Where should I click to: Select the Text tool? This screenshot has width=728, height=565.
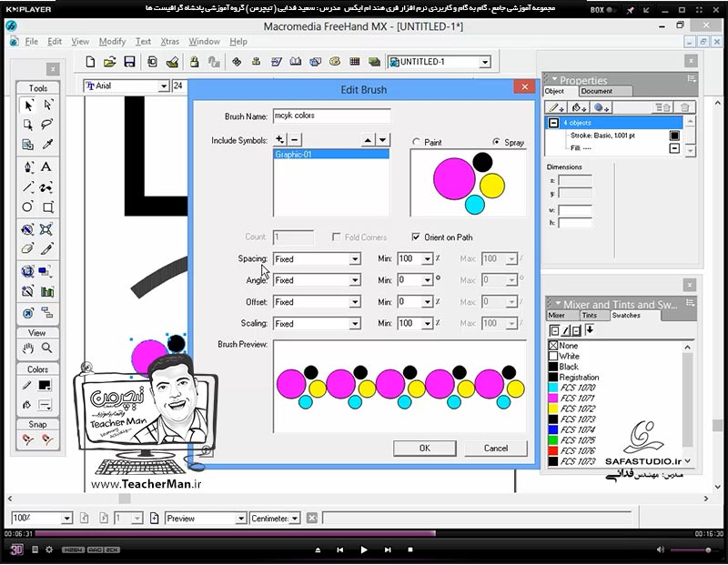(x=46, y=166)
